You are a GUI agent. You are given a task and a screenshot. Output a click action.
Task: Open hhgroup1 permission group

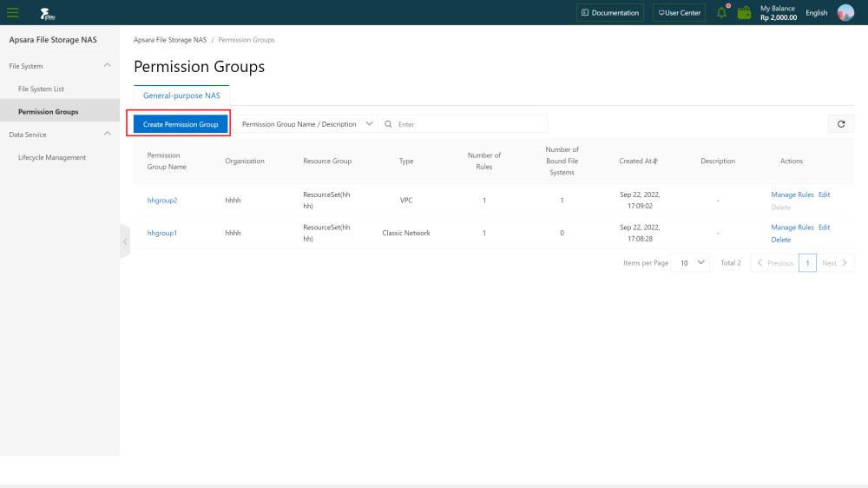click(162, 233)
